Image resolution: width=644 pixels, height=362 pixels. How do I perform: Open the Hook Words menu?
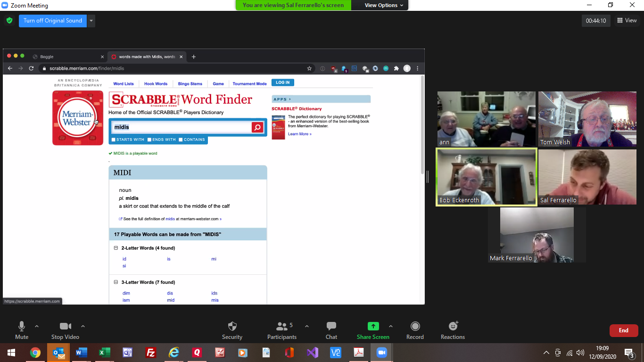click(156, 84)
